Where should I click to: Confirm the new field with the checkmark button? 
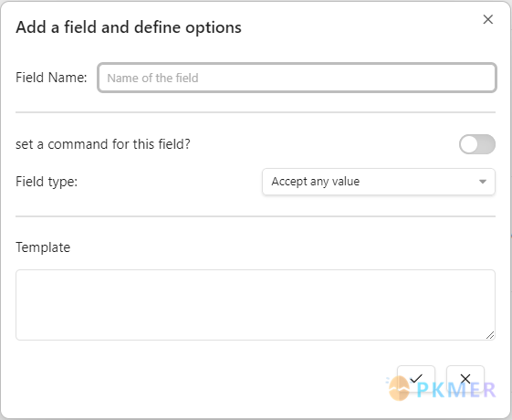pos(416,379)
